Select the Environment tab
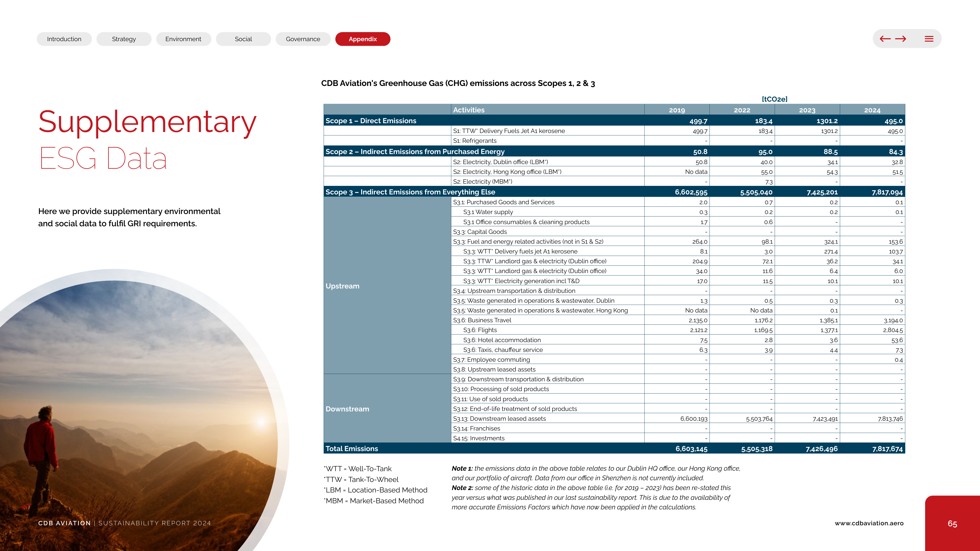The height and width of the screenshot is (551, 980). pos(183,39)
